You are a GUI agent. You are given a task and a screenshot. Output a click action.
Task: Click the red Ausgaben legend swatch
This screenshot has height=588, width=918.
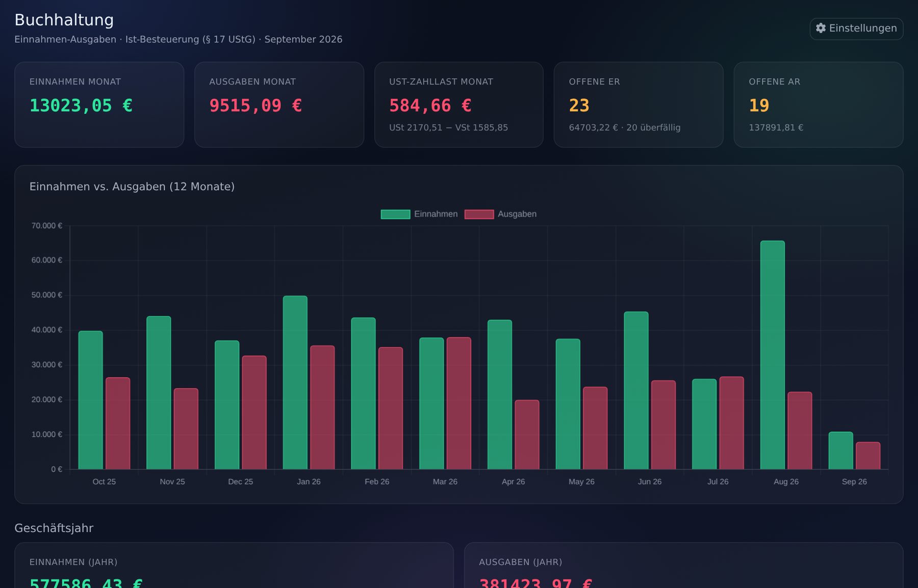click(x=479, y=214)
